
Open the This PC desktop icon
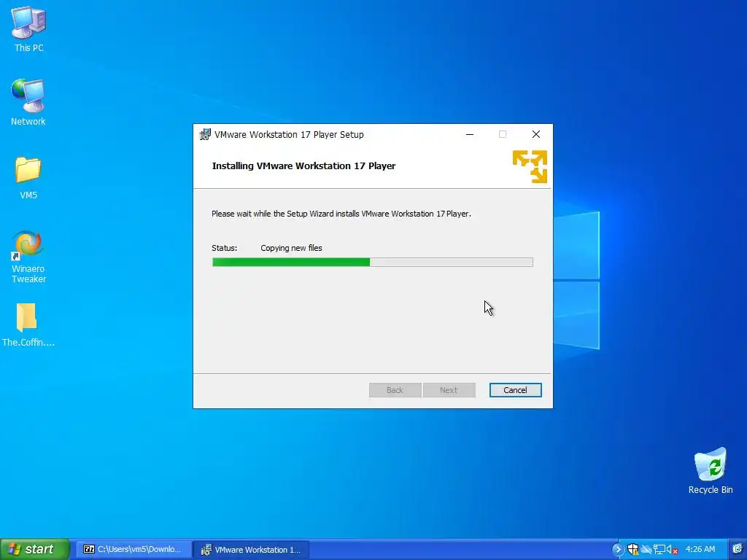[x=28, y=28]
